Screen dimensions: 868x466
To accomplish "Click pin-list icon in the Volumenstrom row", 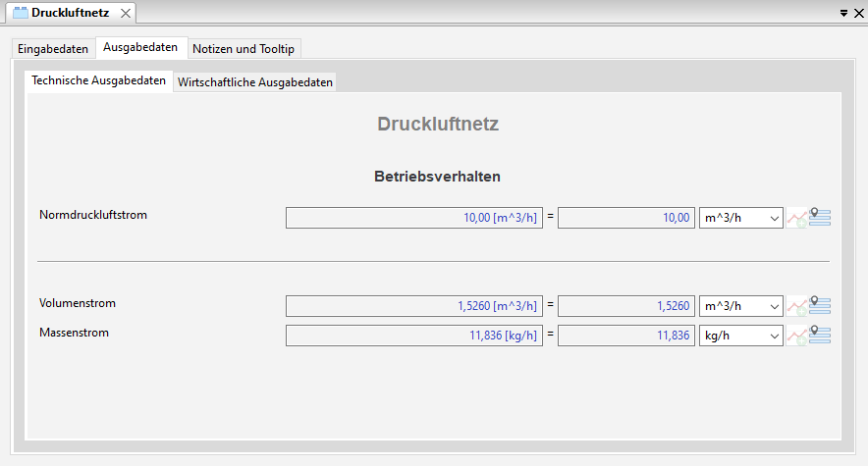I will [x=820, y=306].
